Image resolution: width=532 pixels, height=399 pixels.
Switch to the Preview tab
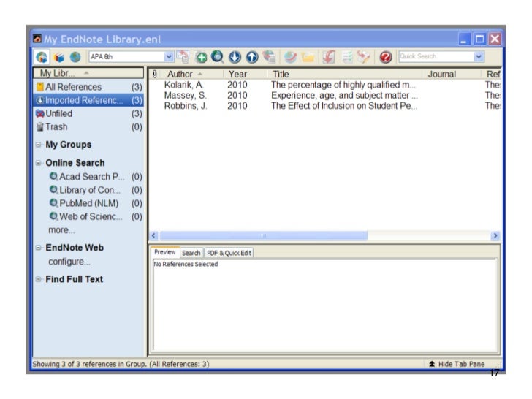[x=165, y=252]
